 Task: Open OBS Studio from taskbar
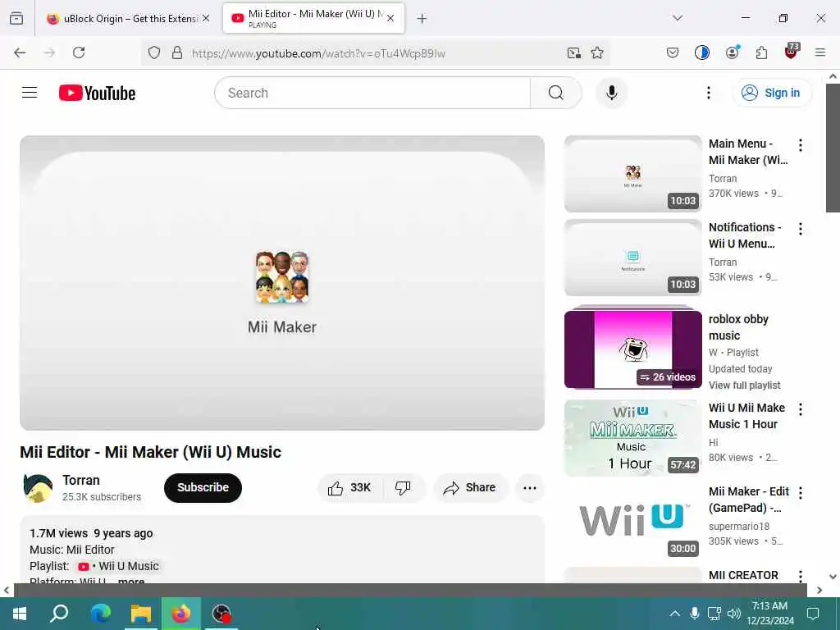[x=221, y=614]
